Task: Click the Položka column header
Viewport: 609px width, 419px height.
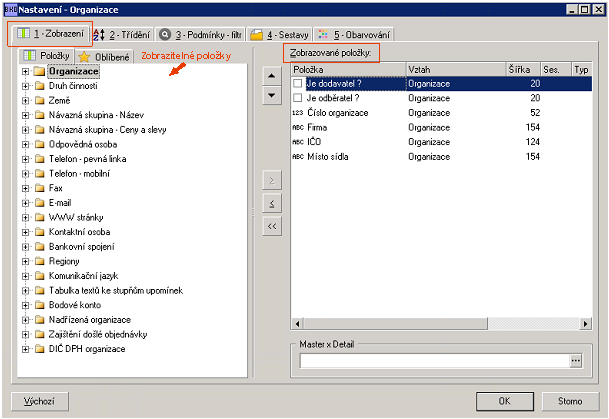Action: click(x=348, y=70)
